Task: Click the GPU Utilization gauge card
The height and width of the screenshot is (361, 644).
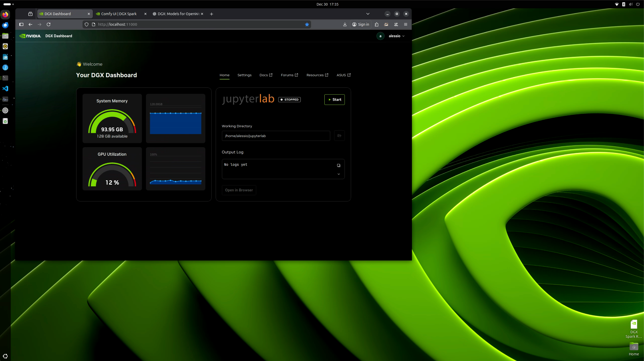Action: [x=112, y=169]
